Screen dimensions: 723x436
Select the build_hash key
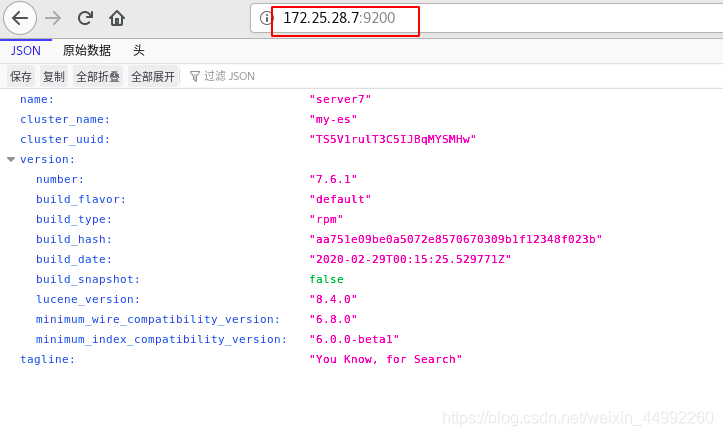(74, 240)
